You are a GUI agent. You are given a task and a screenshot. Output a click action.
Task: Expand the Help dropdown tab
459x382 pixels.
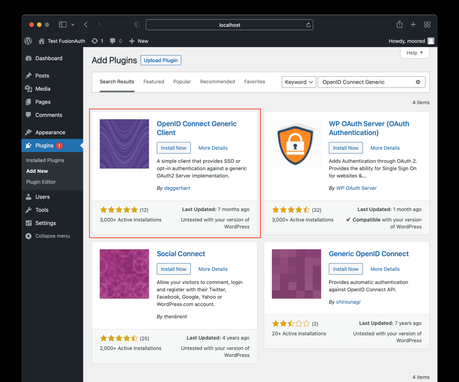point(415,53)
